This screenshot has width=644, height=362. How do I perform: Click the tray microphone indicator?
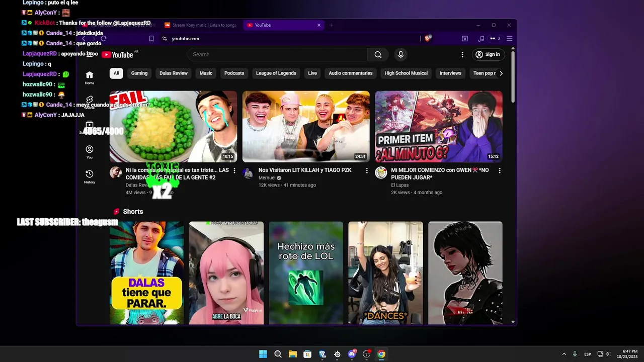[575, 354]
